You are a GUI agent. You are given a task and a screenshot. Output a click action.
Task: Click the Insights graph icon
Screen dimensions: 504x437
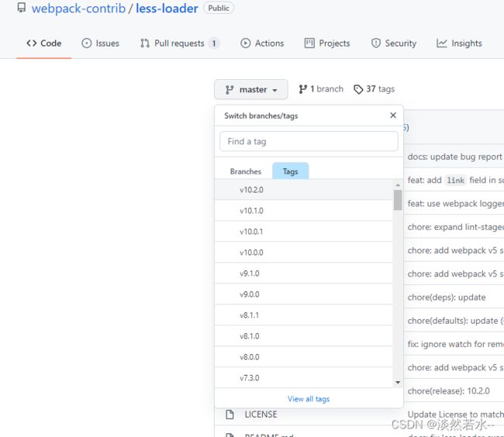[x=442, y=43]
